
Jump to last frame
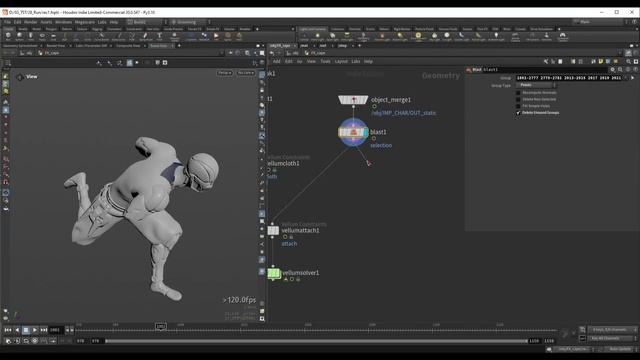pos(44,330)
